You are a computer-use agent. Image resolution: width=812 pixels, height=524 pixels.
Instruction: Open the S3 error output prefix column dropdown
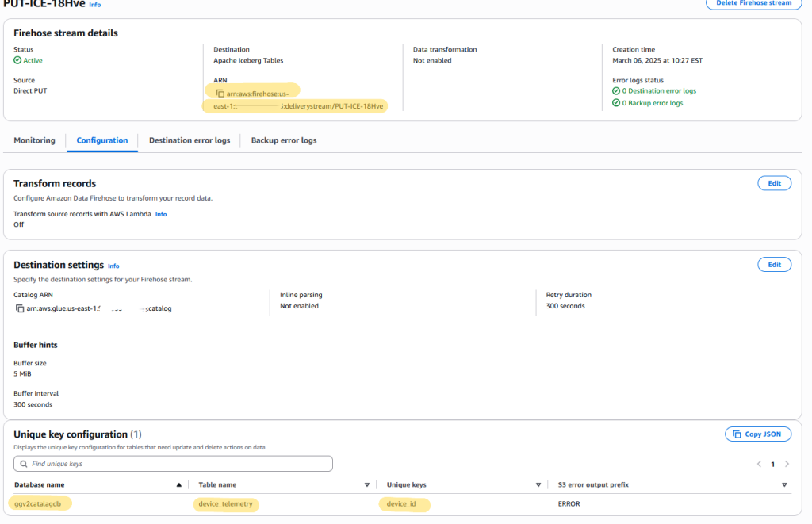click(x=784, y=484)
